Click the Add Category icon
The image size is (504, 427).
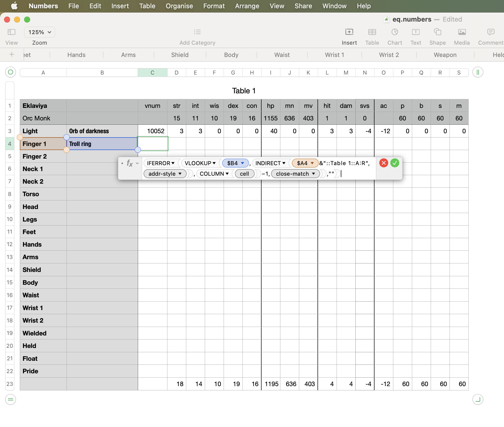pos(197,32)
